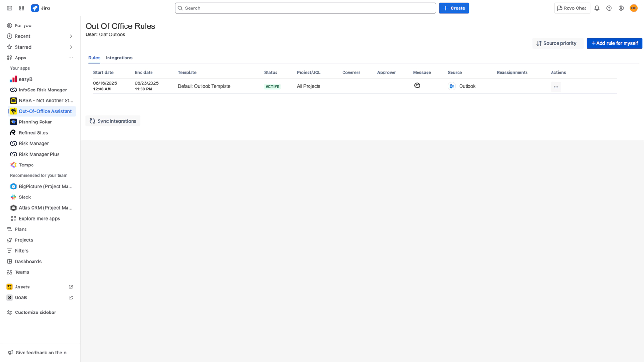Open the notifications bell icon

pyautogui.click(x=597, y=8)
